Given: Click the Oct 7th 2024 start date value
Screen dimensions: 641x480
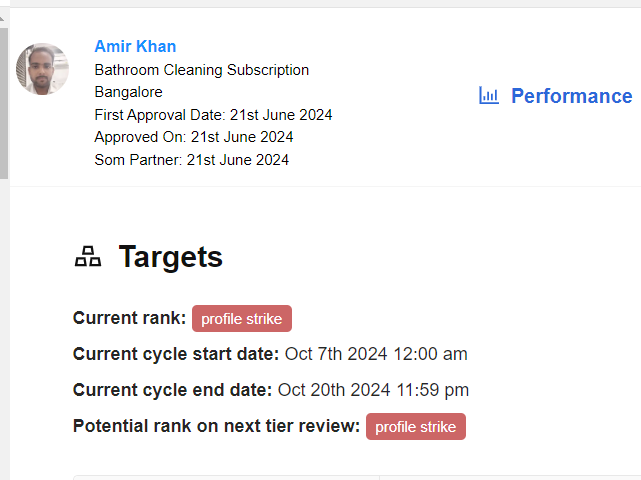Looking at the screenshot, I should pyautogui.click(x=376, y=354).
